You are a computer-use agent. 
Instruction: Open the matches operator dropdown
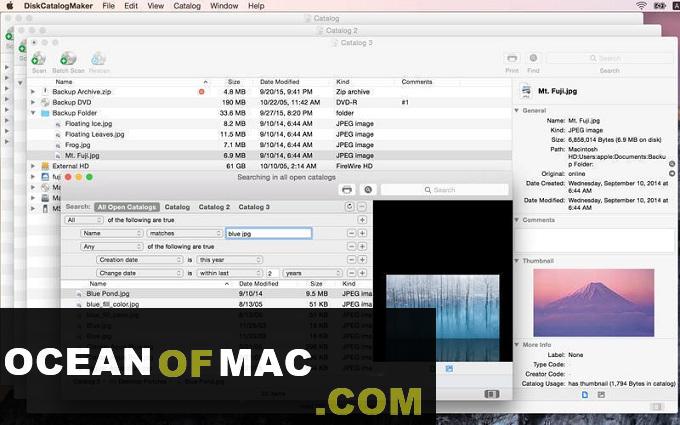click(185, 233)
